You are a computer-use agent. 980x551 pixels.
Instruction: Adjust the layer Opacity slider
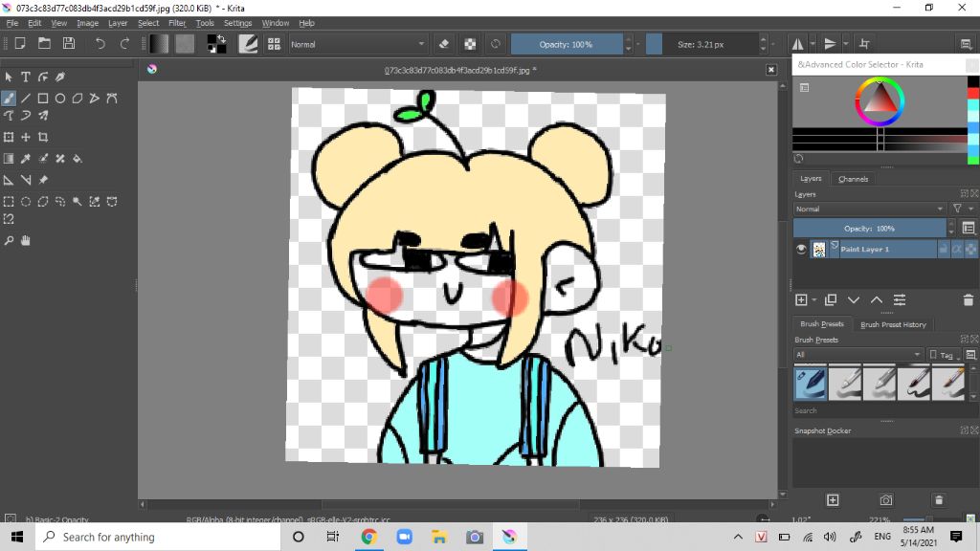[x=869, y=228]
